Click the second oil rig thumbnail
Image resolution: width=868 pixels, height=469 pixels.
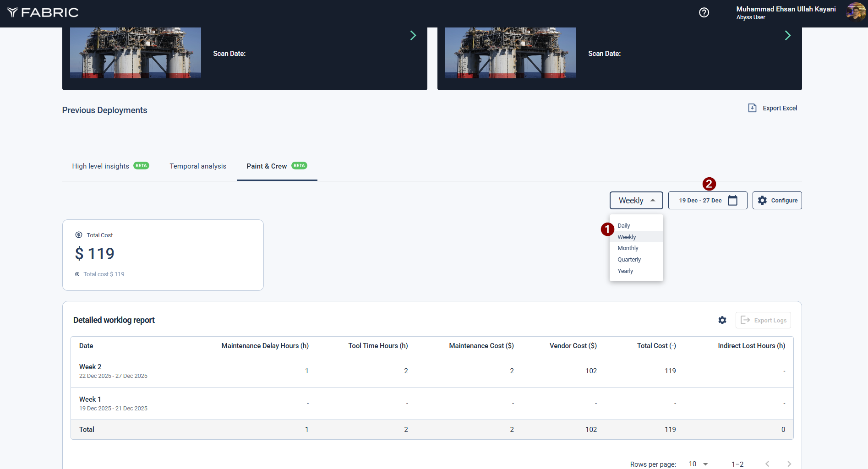point(510,53)
